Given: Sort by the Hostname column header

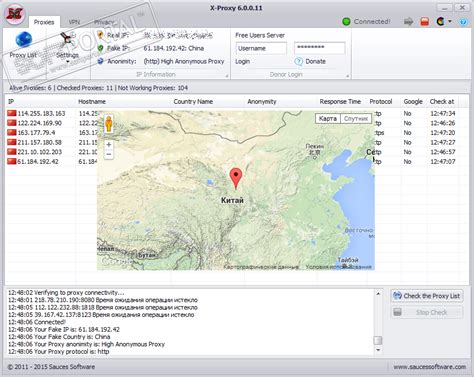Looking at the screenshot, I should (123, 102).
